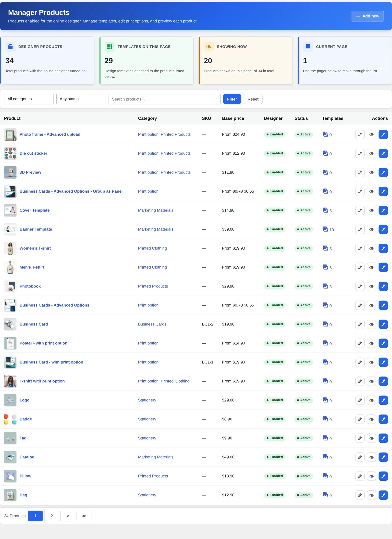Jump to last page with double arrow

[84, 516]
